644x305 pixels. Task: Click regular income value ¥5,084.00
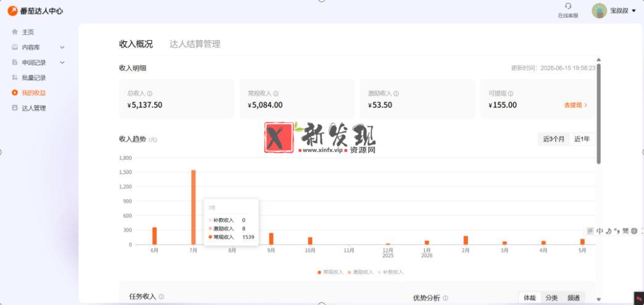click(265, 105)
